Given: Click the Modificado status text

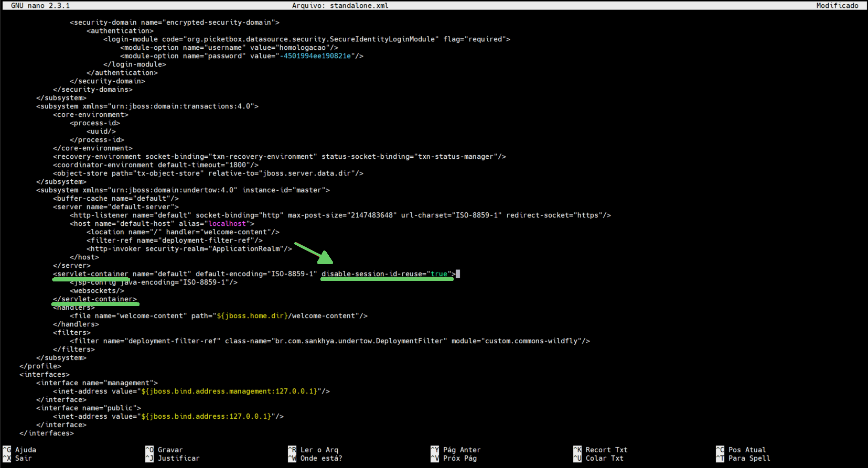Looking at the screenshot, I should click(838, 5).
